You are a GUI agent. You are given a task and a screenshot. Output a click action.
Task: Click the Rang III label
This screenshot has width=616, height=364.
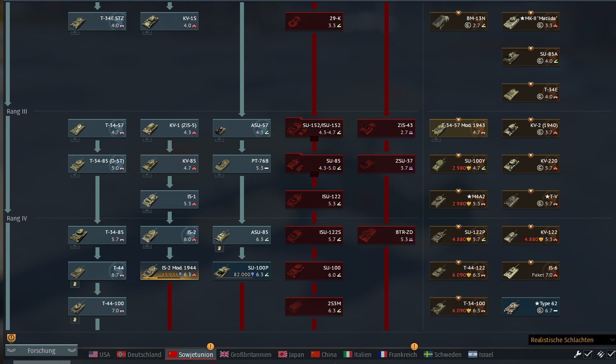point(17,111)
